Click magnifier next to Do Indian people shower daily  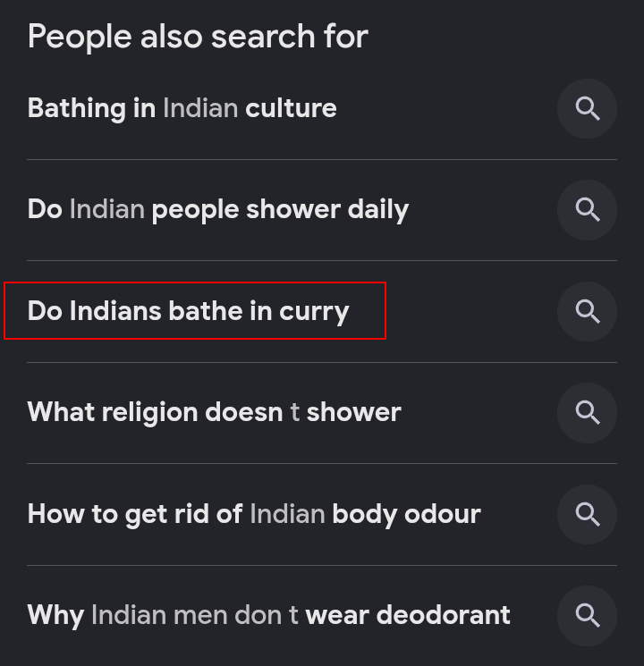pos(587,210)
